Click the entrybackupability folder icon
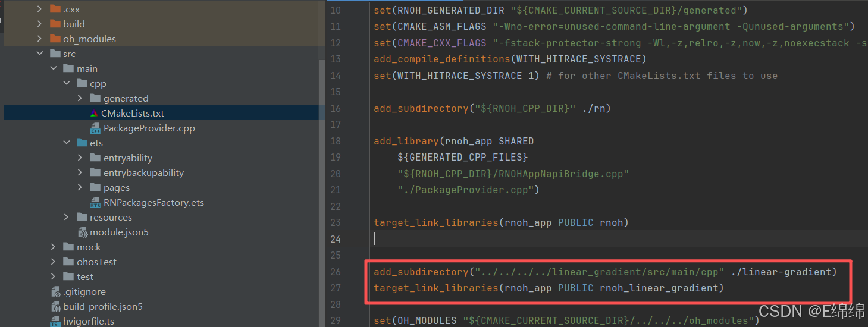Image resolution: width=868 pixels, height=327 pixels. tap(95, 172)
